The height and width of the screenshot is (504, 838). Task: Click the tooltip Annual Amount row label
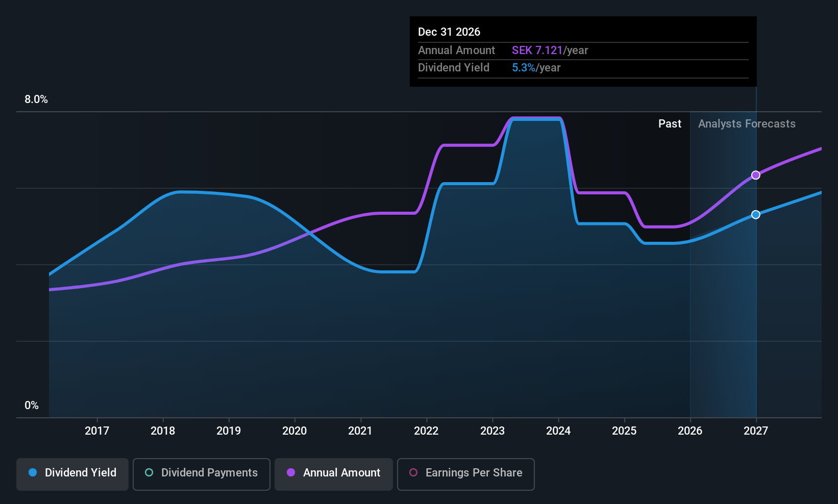[456, 51]
